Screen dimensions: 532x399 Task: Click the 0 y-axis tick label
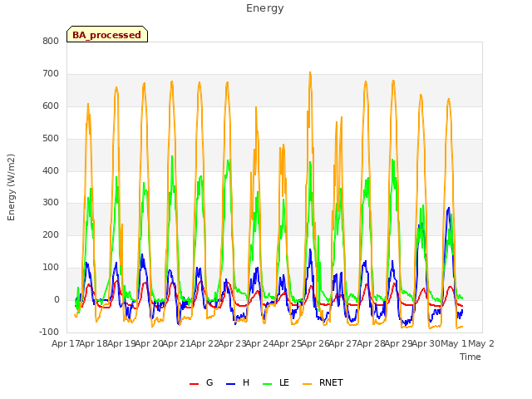click(57, 300)
